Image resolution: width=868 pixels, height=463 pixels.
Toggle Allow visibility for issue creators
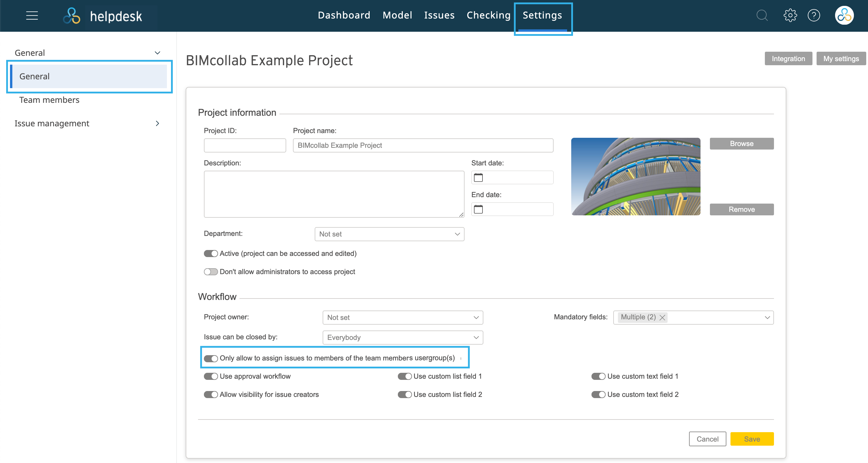click(x=211, y=395)
